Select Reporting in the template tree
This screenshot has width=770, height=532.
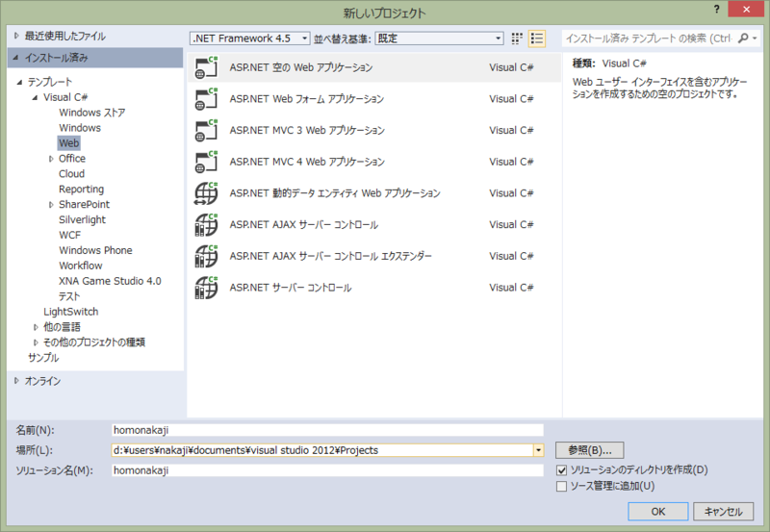(x=82, y=189)
